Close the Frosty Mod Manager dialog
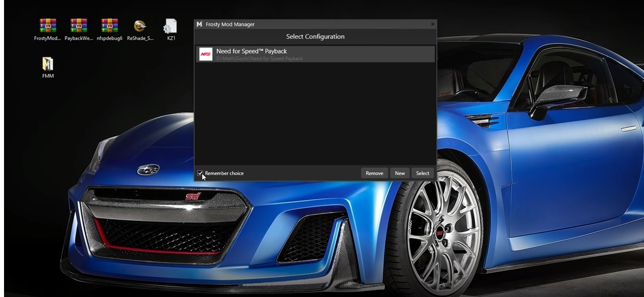The height and width of the screenshot is (297, 644). [x=432, y=24]
